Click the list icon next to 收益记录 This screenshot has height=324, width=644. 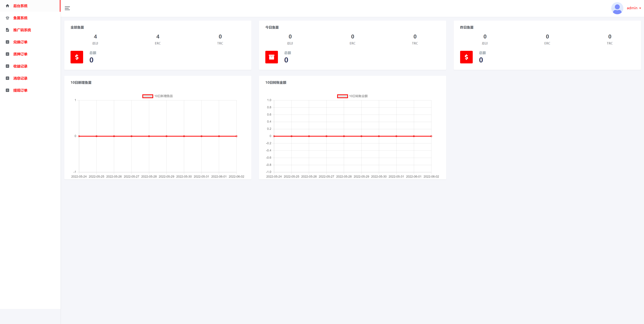coord(7,66)
